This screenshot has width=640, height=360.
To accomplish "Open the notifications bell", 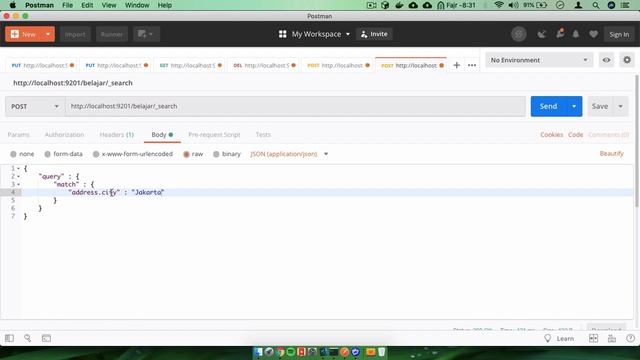I will (576, 34).
